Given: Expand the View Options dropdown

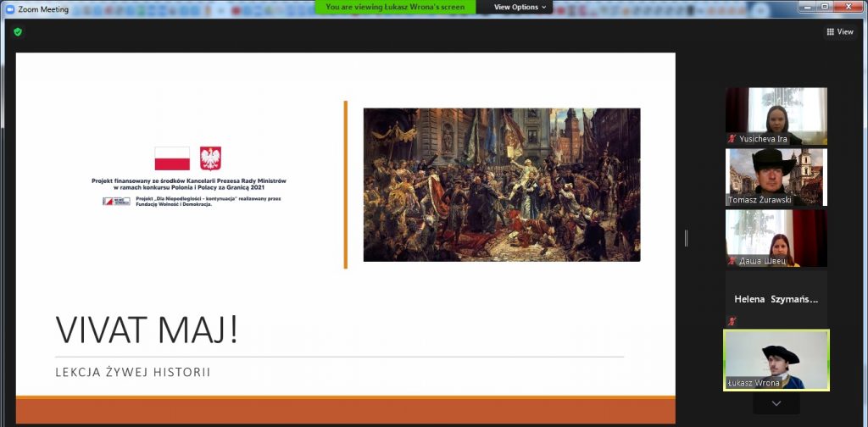Looking at the screenshot, I should click(521, 7).
